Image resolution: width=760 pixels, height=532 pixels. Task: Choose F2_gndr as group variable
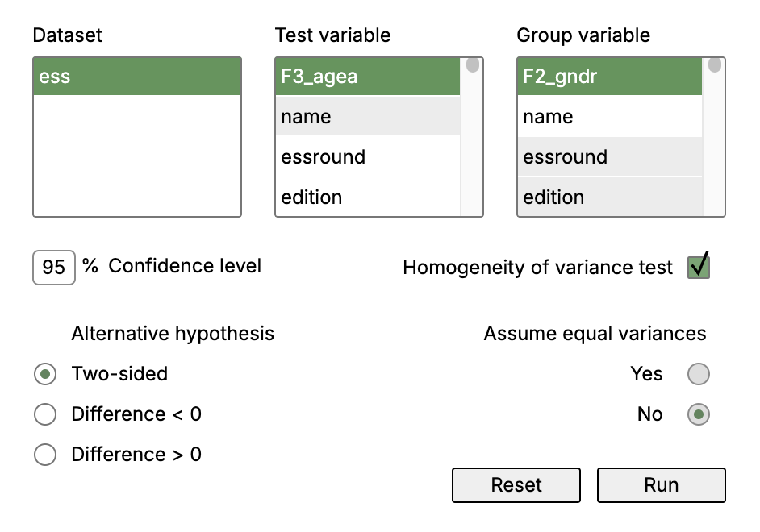tap(609, 77)
